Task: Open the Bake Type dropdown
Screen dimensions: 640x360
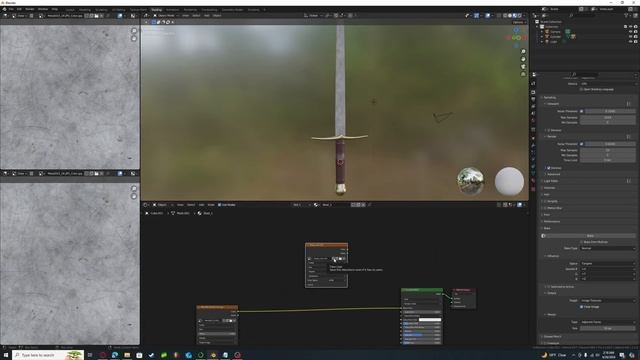Action: point(608,248)
